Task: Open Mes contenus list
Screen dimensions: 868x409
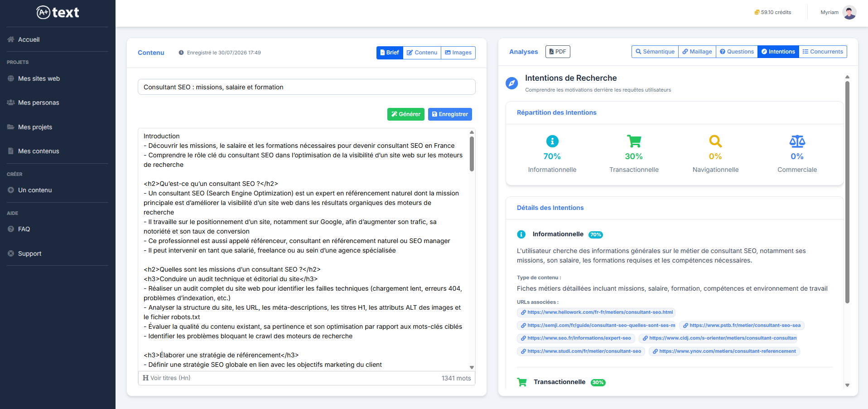Action: pos(33,151)
